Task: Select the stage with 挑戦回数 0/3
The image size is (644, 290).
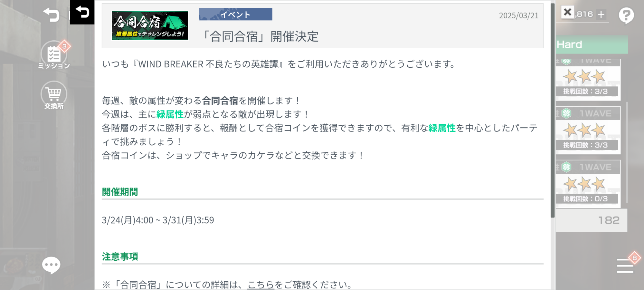Action: coord(588,182)
